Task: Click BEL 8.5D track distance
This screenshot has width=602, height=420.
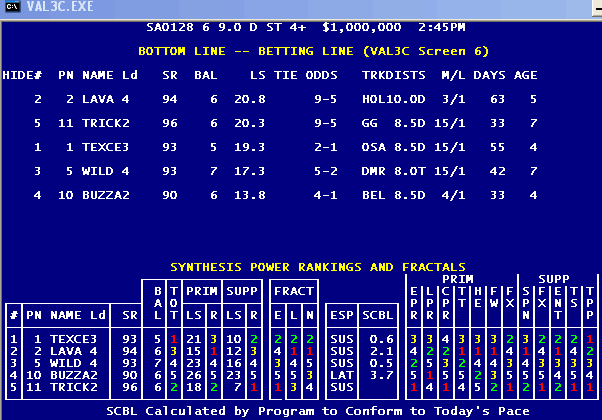Action: tap(394, 195)
